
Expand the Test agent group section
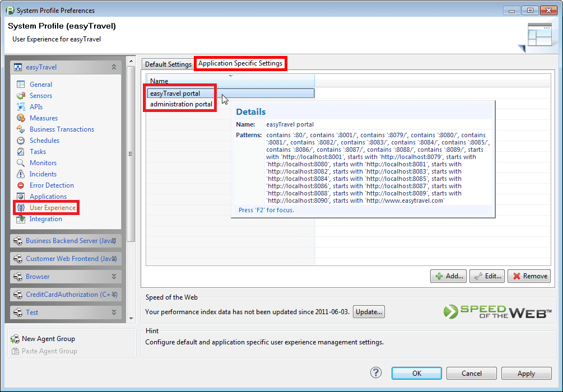(114, 312)
